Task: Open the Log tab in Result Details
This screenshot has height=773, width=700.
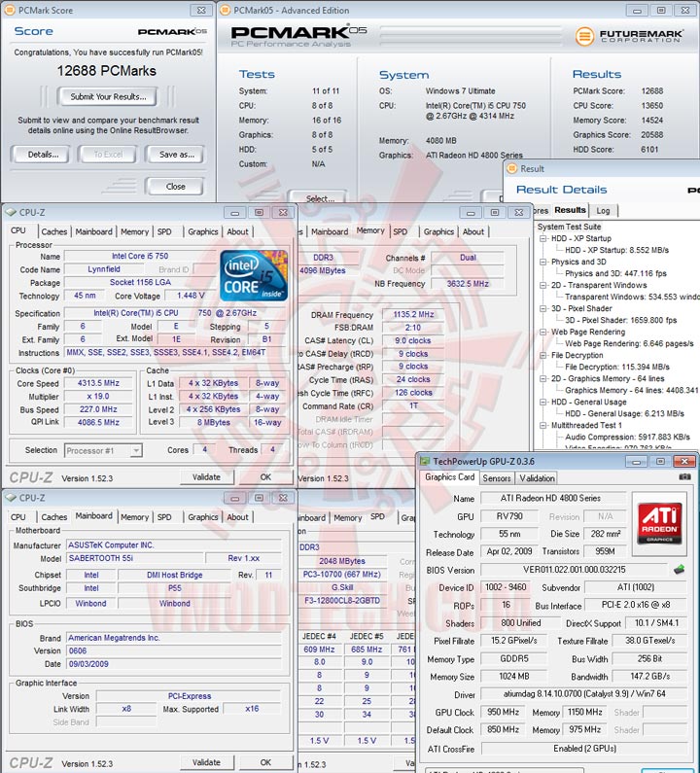Action: [x=603, y=211]
